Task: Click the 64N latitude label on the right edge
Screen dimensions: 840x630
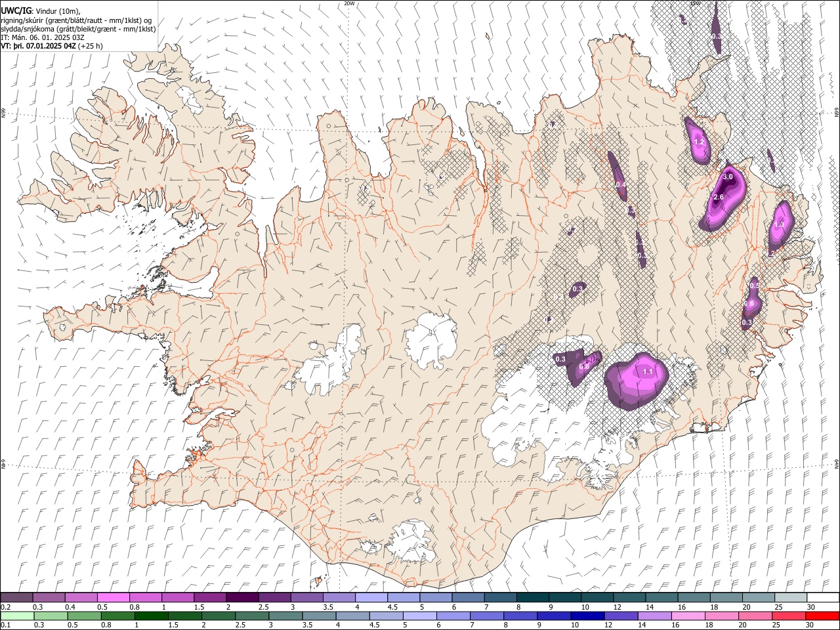Action: 837,463
